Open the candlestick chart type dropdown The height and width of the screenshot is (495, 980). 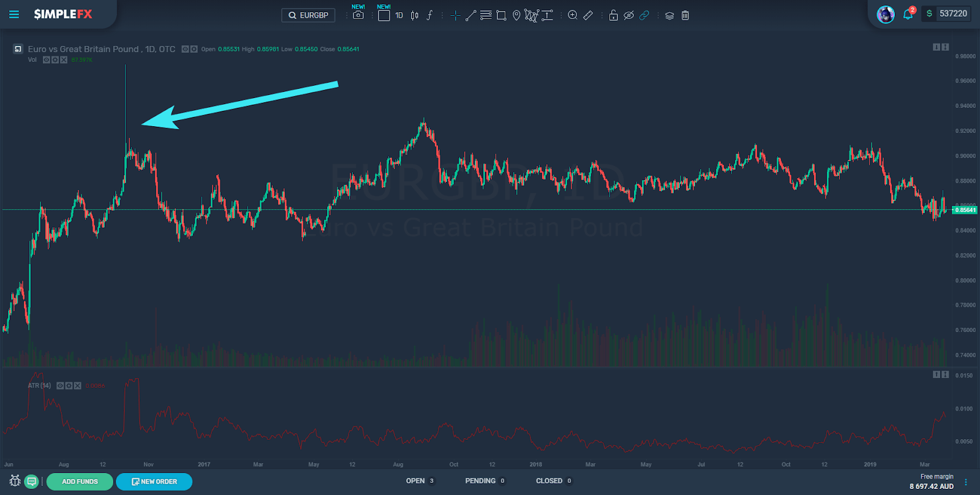(x=415, y=15)
